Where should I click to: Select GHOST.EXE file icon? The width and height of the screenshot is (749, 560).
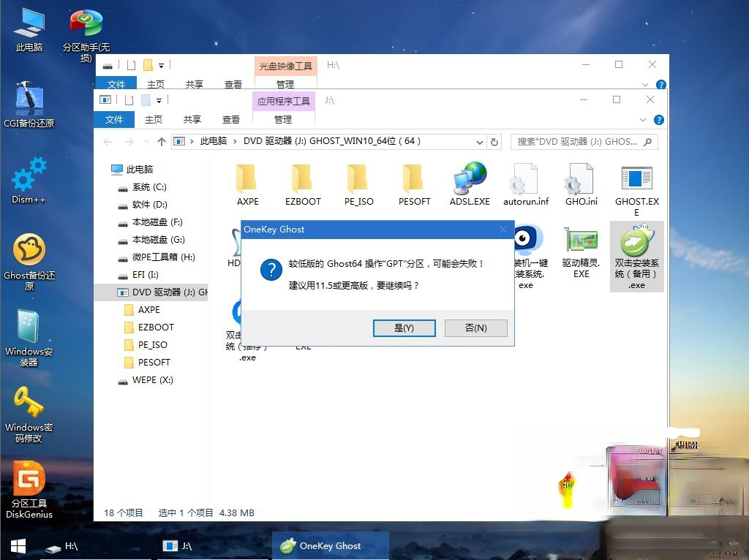coord(637,191)
